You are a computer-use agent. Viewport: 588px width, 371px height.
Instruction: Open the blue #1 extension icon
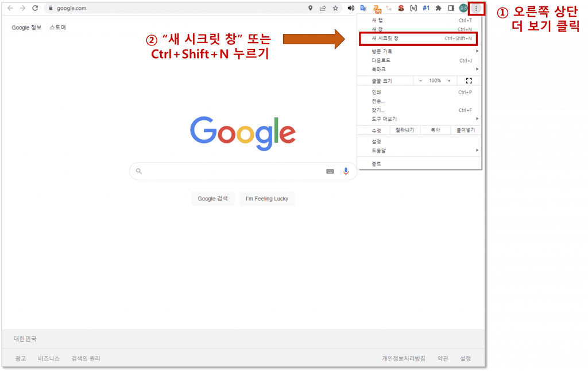coord(426,8)
